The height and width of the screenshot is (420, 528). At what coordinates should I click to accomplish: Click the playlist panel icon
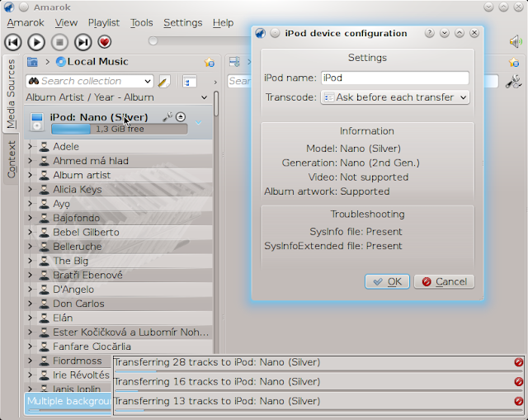pyautogui.click(x=234, y=62)
